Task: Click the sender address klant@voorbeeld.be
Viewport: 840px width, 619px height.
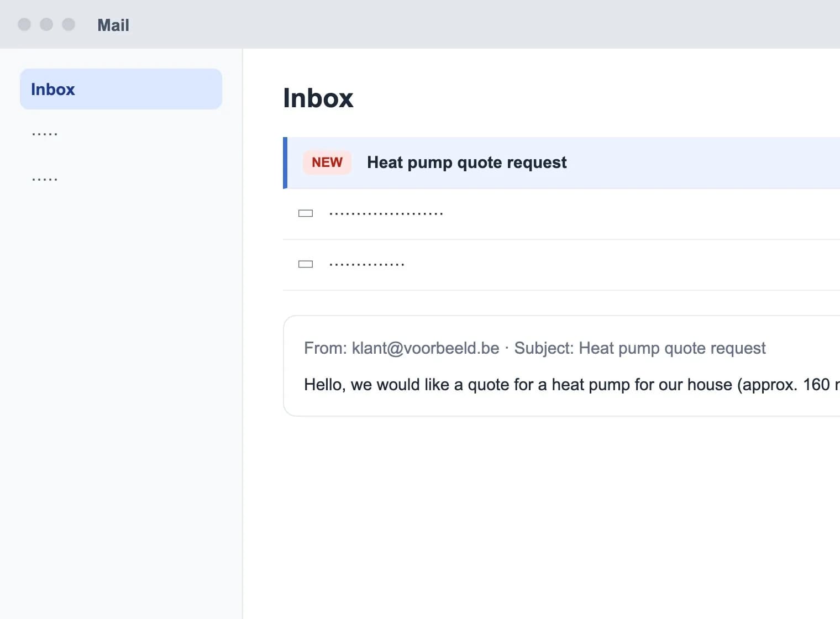Action: (x=426, y=348)
